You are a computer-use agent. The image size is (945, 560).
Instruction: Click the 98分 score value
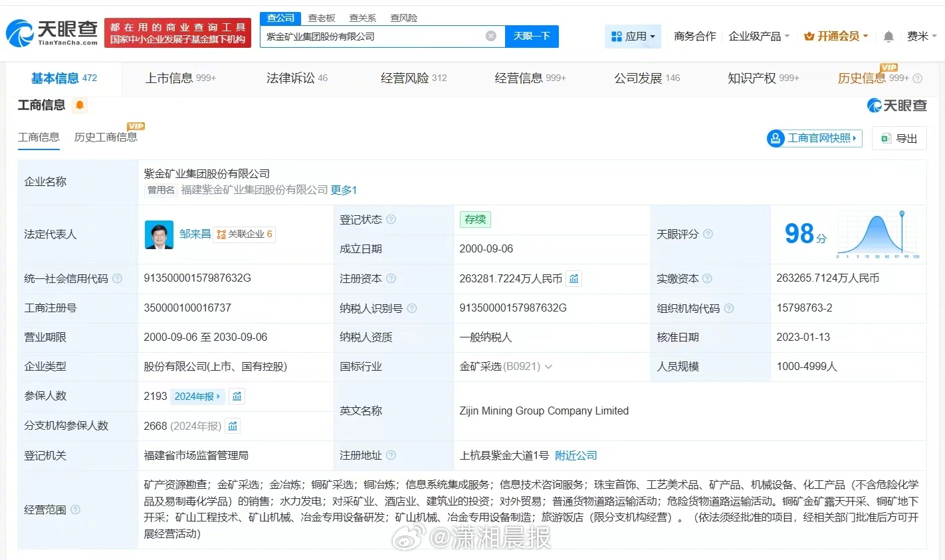(x=805, y=233)
